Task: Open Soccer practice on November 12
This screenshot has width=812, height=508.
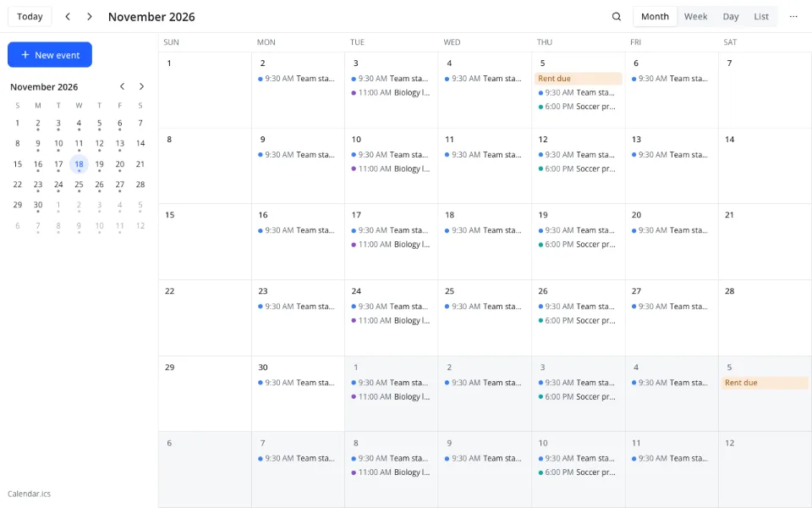Action: point(578,169)
